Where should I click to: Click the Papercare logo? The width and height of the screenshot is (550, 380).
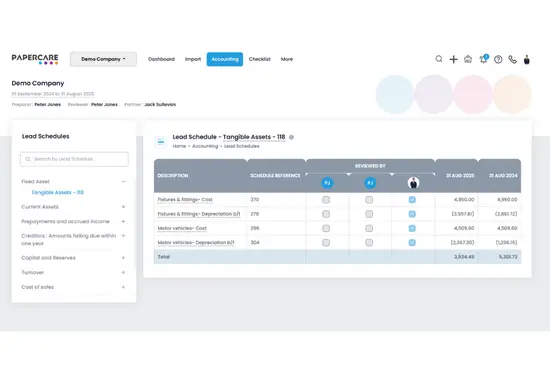tap(35, 59)
